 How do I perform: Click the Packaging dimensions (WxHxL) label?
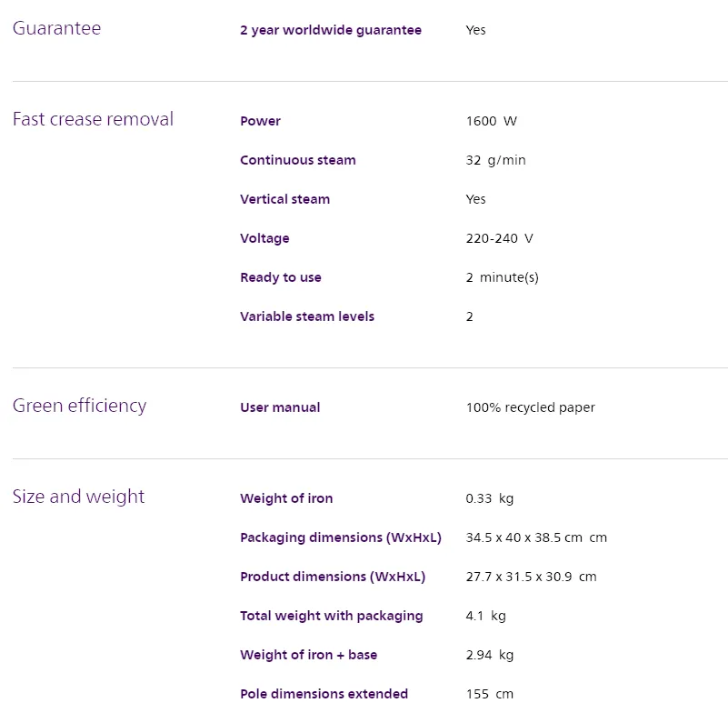(x=341, y=537)
